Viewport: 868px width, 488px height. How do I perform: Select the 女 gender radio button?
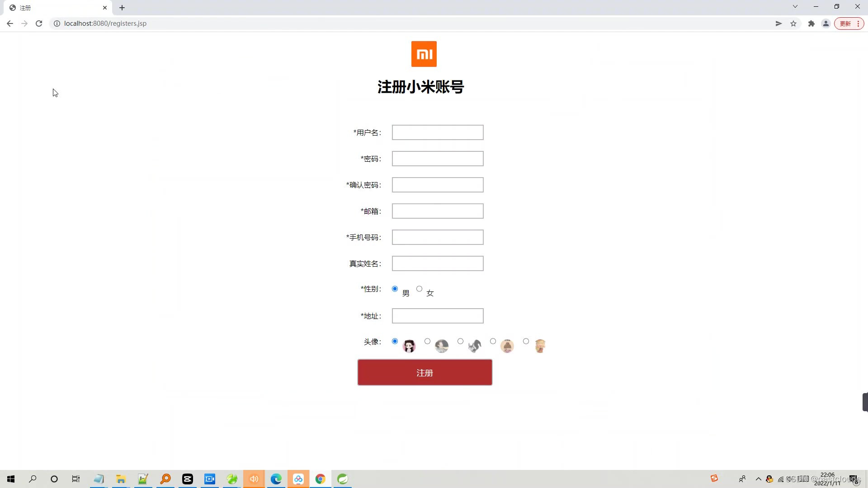(x=419, y=289)
